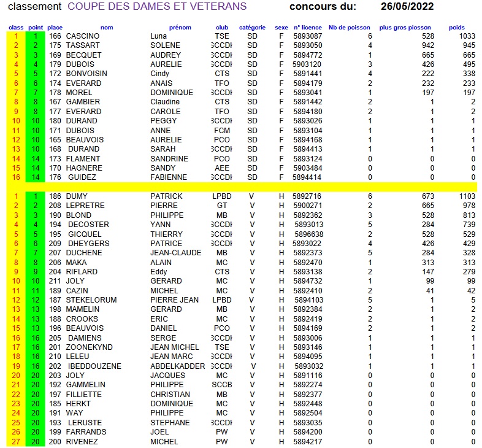The width and height of the screenshot is (482, 448).
Task: Click the 'nom' column header
Action: tap(107, 28)
